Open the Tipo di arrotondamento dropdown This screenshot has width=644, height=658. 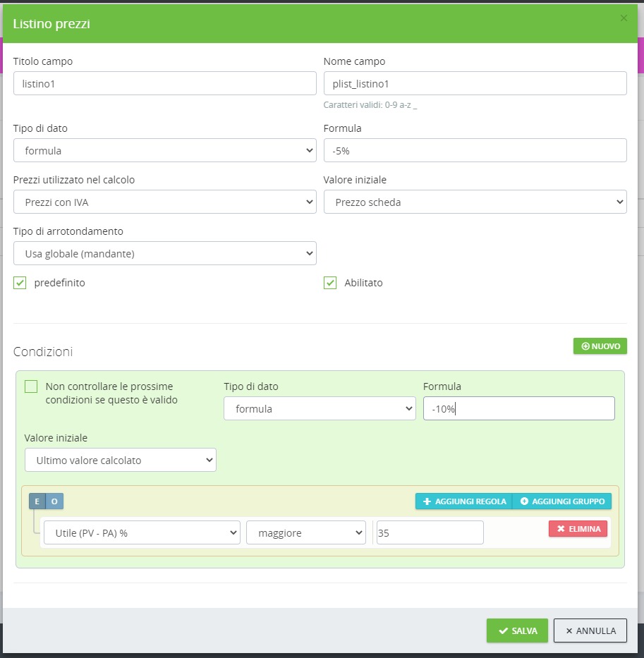(164, 253)
